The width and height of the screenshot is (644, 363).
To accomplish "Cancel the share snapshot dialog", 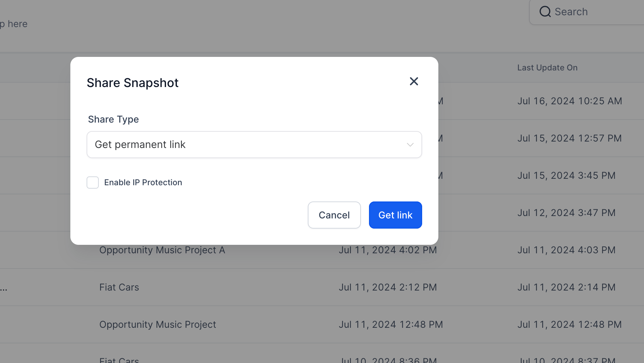I will (x=334, y=215).
